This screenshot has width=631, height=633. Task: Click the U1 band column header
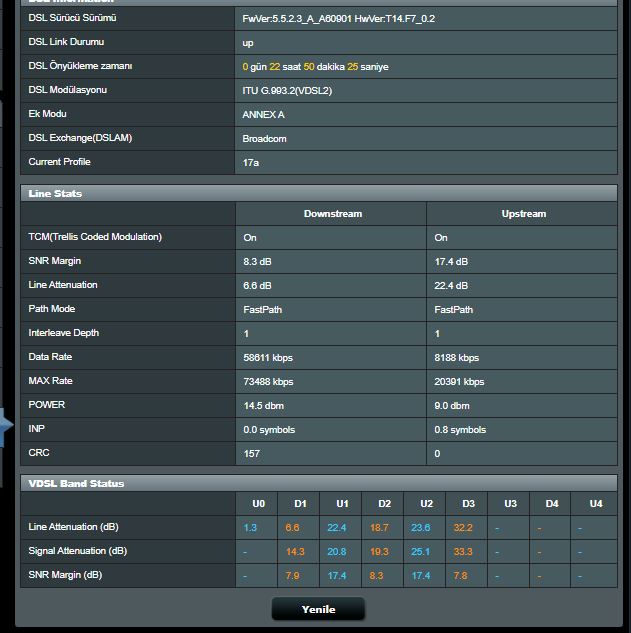coord(342,504)
